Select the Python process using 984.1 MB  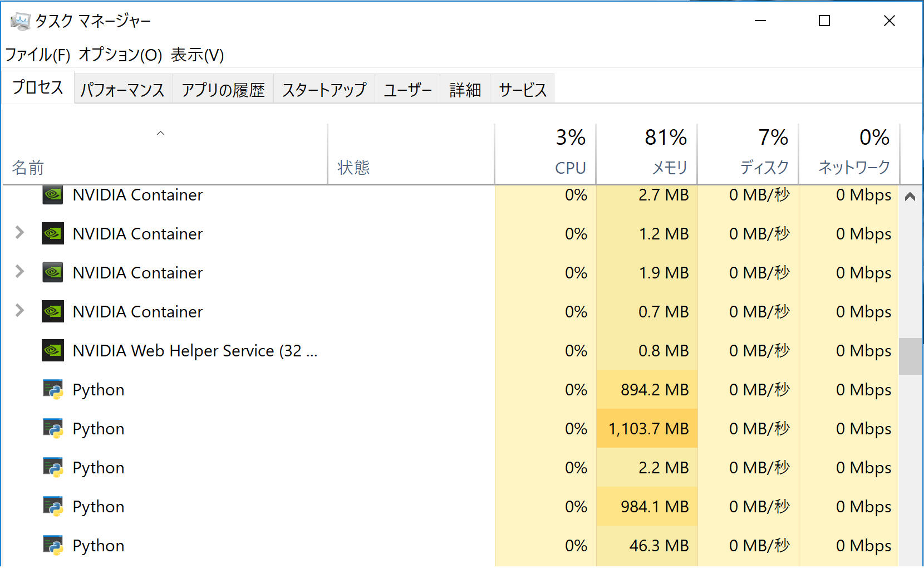(223, 506)
